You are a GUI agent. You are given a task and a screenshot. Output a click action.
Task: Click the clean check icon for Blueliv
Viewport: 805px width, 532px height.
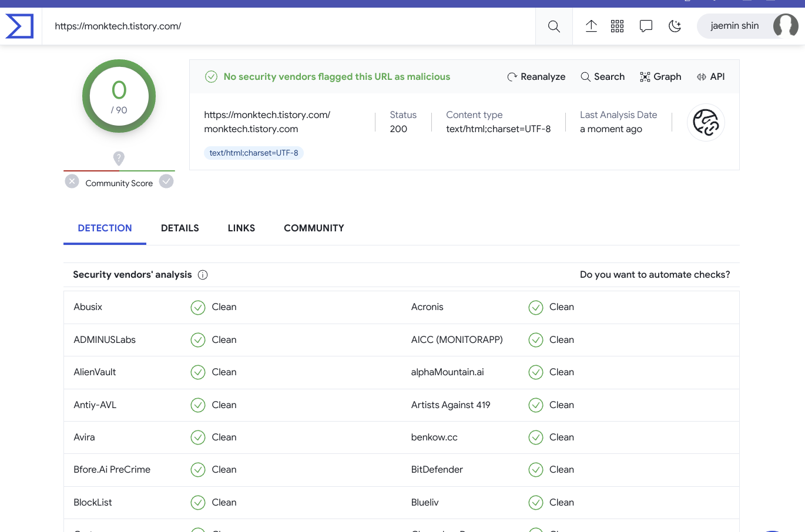535,503
